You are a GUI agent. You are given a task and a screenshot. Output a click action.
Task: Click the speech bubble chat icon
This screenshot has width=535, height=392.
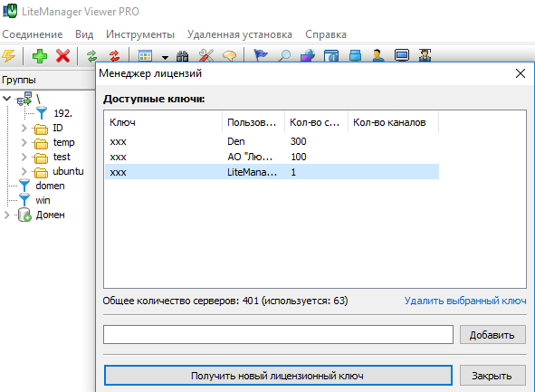229,55
